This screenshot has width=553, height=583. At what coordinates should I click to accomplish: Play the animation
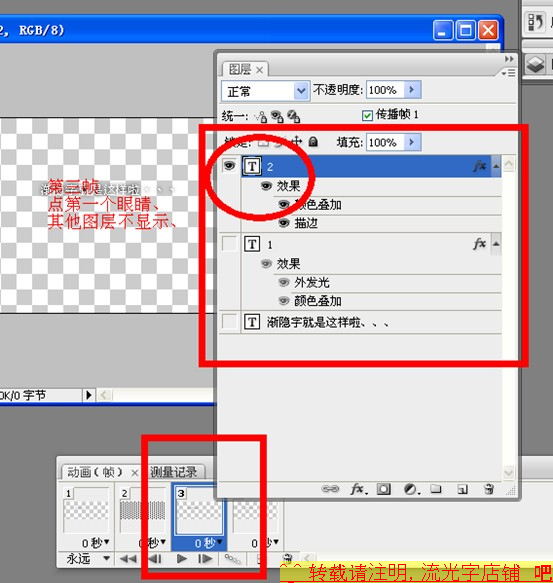click(181, 558)
